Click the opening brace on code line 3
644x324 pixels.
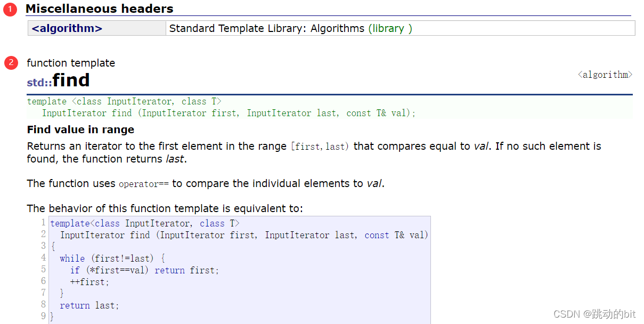(x=53, y=247)
